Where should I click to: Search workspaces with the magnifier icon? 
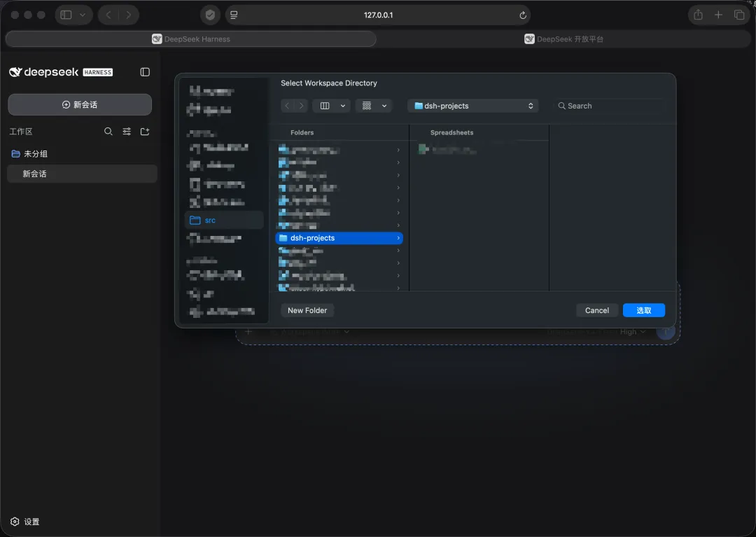click(x=108, y=132)
